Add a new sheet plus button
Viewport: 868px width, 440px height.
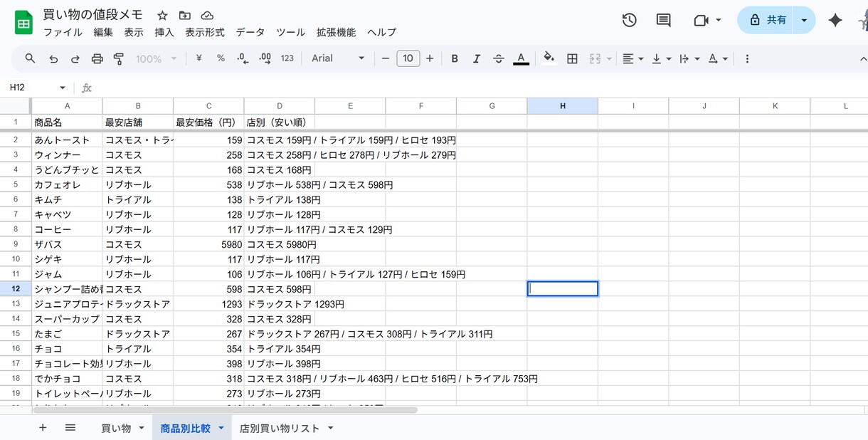pyautogui.click(x=43, y=428)
